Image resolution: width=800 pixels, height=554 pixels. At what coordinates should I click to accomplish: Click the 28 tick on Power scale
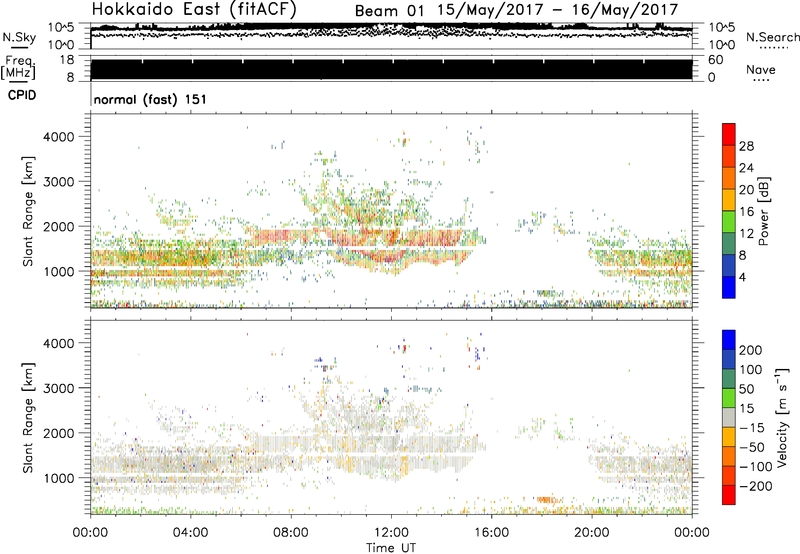(746, 146)
